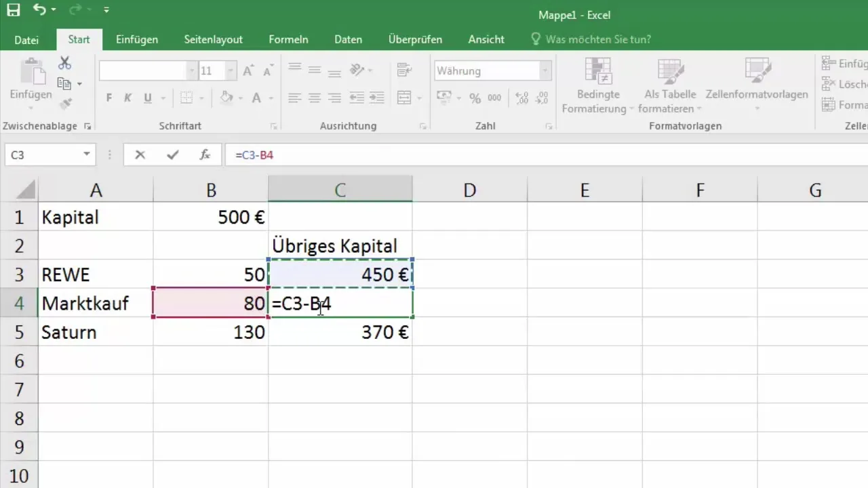Click the 000 thousands separator icon
Viewport: 868px width, 488px height.
coord(495,98)
